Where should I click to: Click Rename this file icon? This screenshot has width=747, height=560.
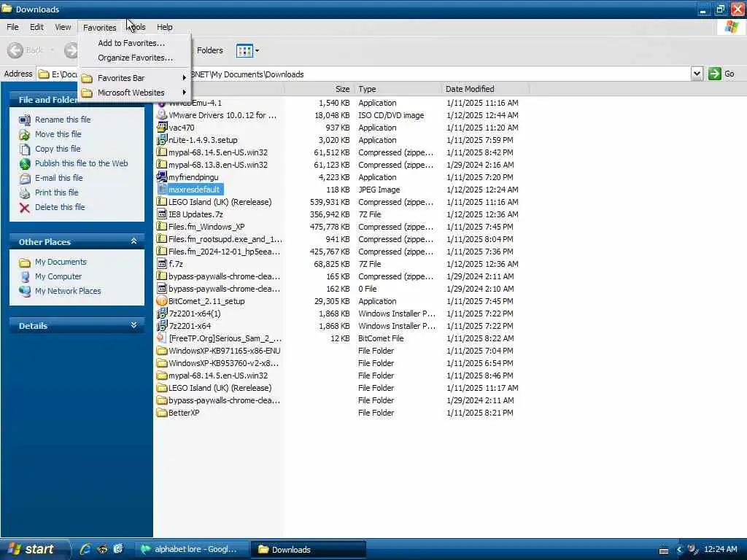[25, 120]
